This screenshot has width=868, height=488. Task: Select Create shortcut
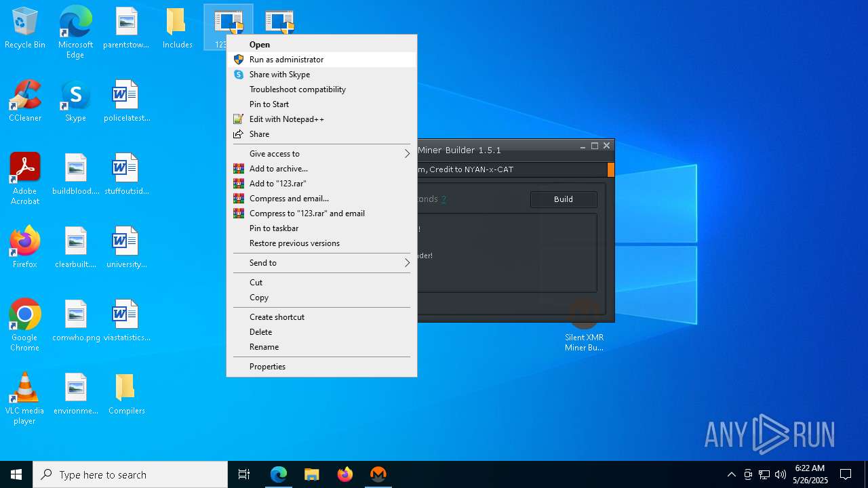321,317
